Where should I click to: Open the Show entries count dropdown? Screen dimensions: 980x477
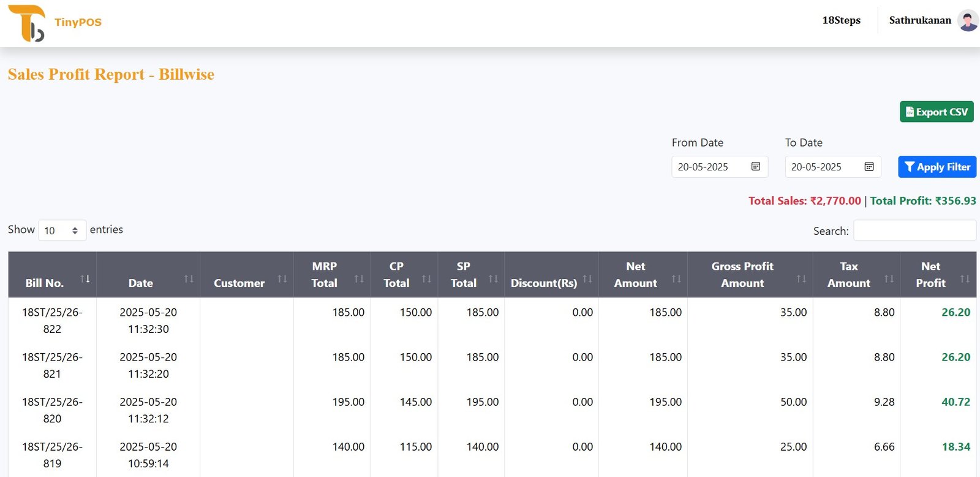[62, 231]
